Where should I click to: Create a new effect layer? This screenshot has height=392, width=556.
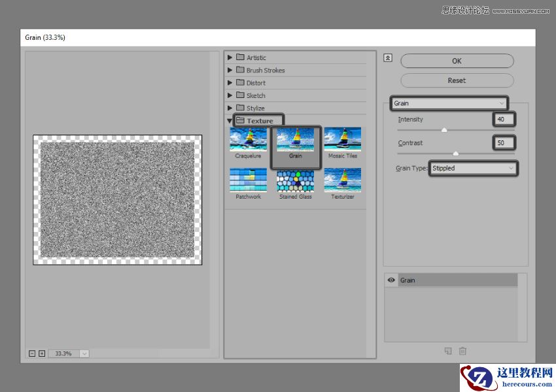tap(448, 351)
